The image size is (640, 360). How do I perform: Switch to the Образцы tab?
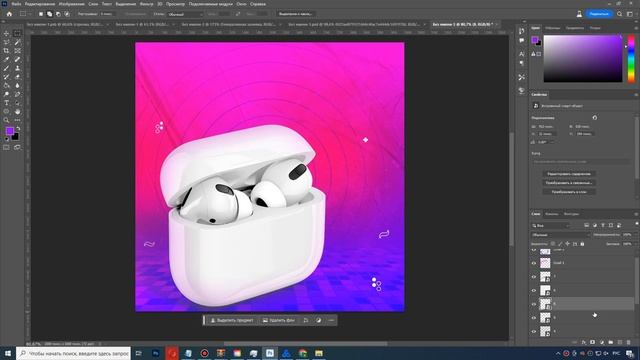553,28
